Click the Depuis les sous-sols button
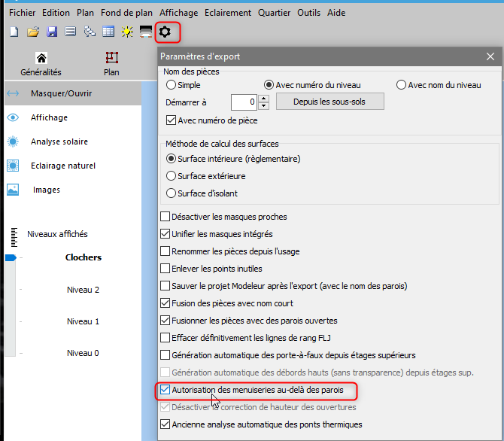The height and width of the screenshot is (441, 504). 329,102
